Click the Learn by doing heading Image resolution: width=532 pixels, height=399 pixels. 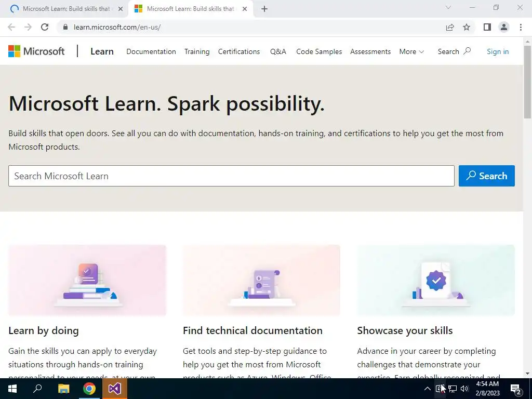(x=44, y=330)
